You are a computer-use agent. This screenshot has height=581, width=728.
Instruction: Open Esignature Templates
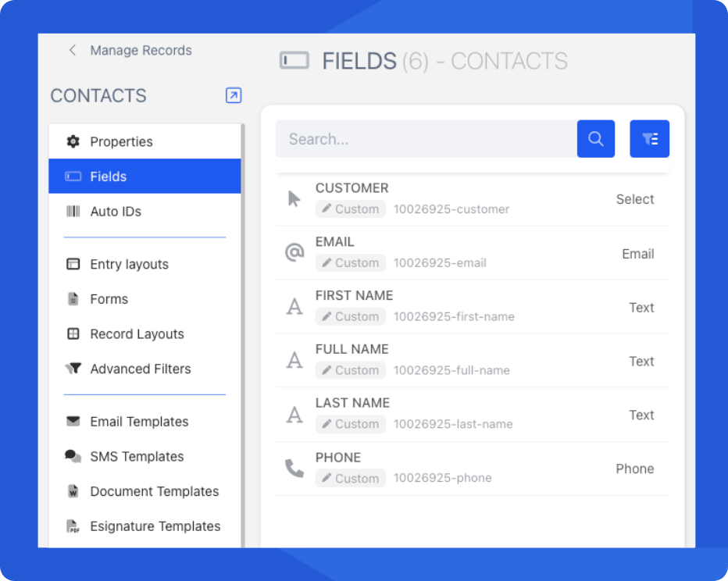[x=145, y=526]
